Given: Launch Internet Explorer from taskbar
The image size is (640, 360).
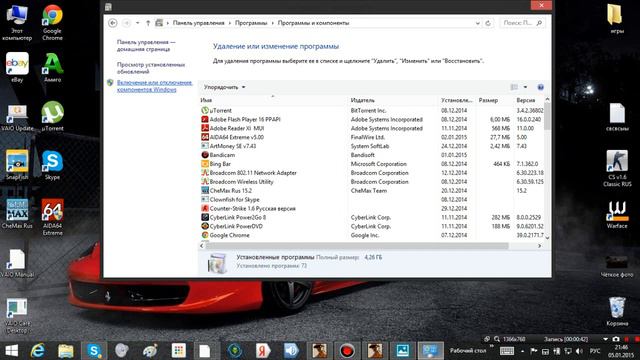Looking at the screenshot, I should pos(38,351).
